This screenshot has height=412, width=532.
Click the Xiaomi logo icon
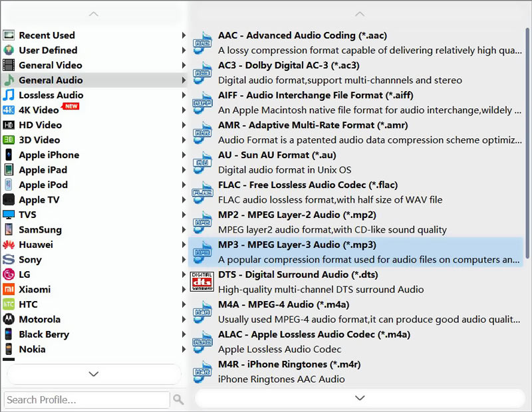(9, 289)
